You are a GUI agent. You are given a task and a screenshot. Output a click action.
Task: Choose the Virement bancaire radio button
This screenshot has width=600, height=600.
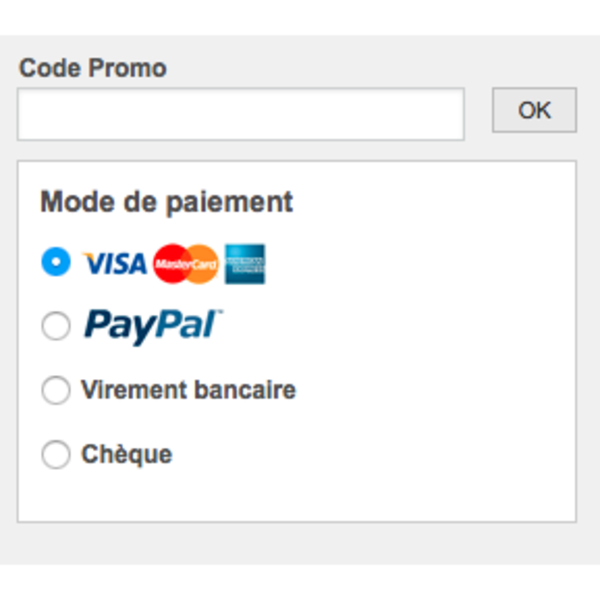(56, 390)
